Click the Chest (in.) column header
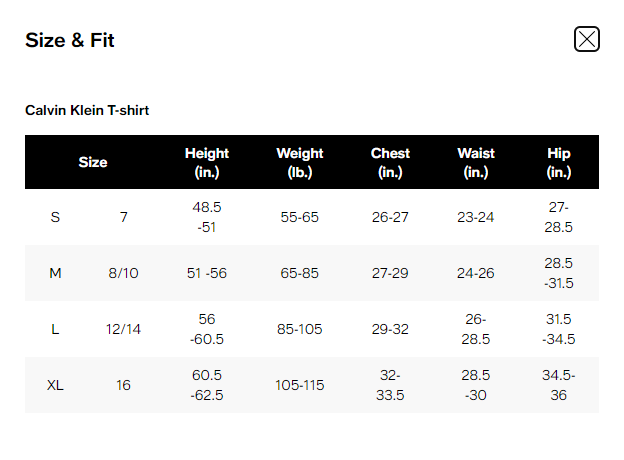The width and height of the screenshot is (624, 460). (x=390, y=162)
